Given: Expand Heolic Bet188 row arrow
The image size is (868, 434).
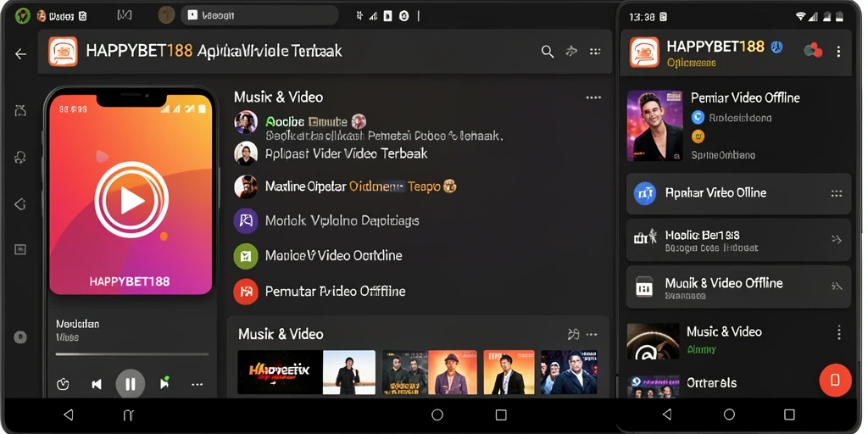Looking at the screenshot, I should [837, 239].
